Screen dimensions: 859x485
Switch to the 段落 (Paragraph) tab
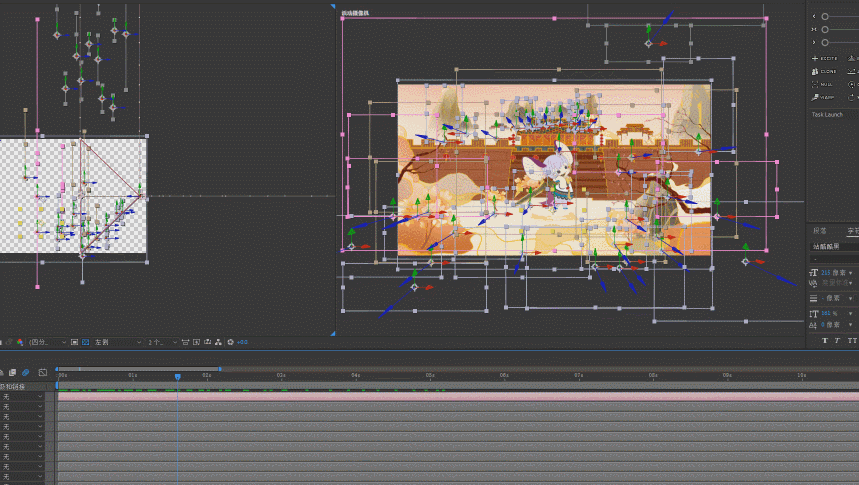[820, 231]
